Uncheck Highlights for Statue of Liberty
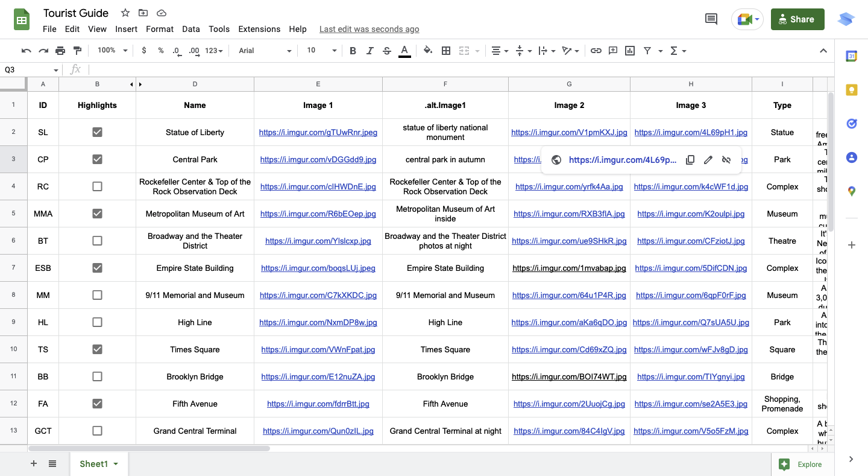 (x=97, y=132)
